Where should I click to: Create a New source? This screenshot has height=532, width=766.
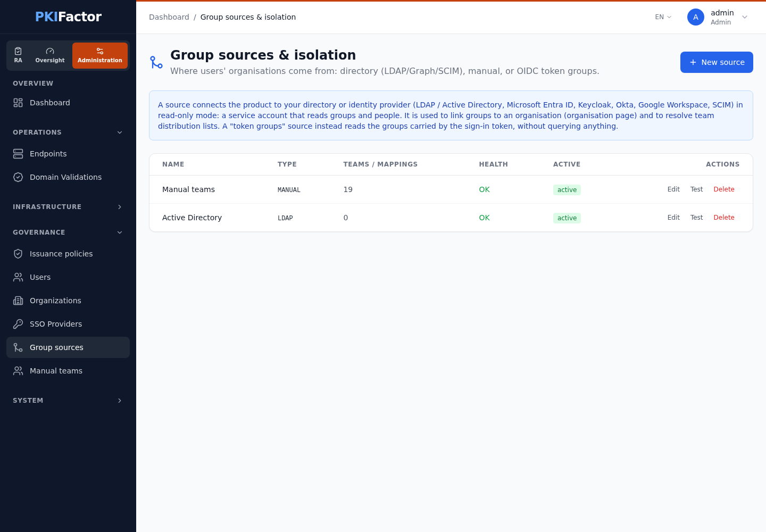point(717,62)
